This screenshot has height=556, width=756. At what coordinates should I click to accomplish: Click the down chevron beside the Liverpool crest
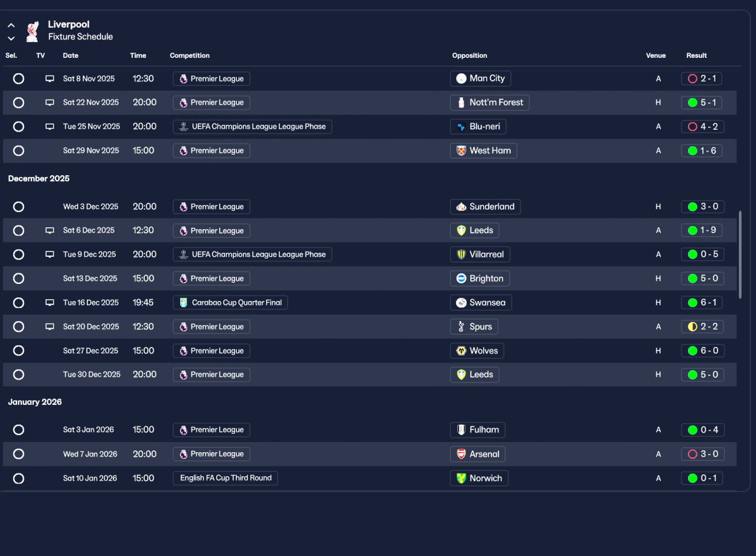tap(11, 38)
